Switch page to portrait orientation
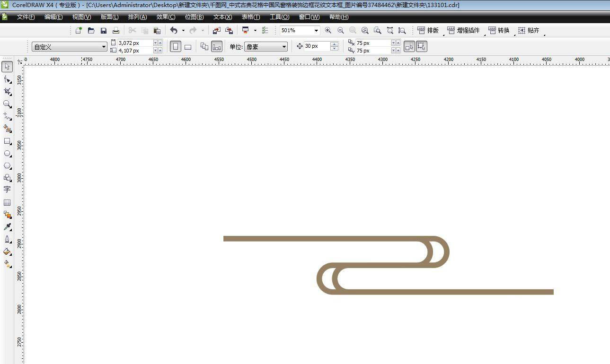 point(176,46)
